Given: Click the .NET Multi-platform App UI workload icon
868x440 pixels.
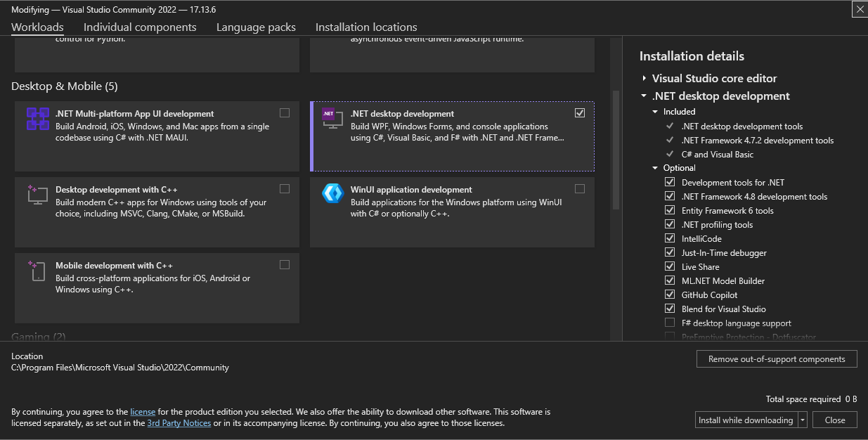Looking at the screenshot, I should (x=37, y=119).
